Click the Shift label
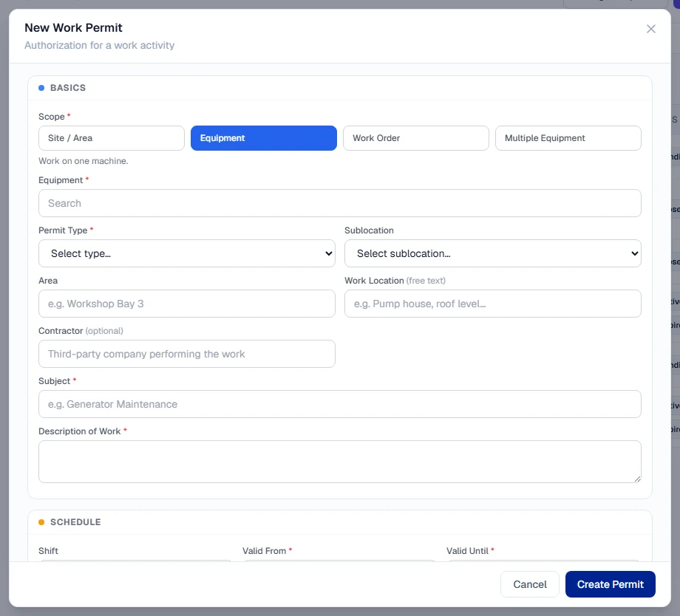Image resolution: width=680 pixels, height=616 pixels. click(x=48, y=550)
